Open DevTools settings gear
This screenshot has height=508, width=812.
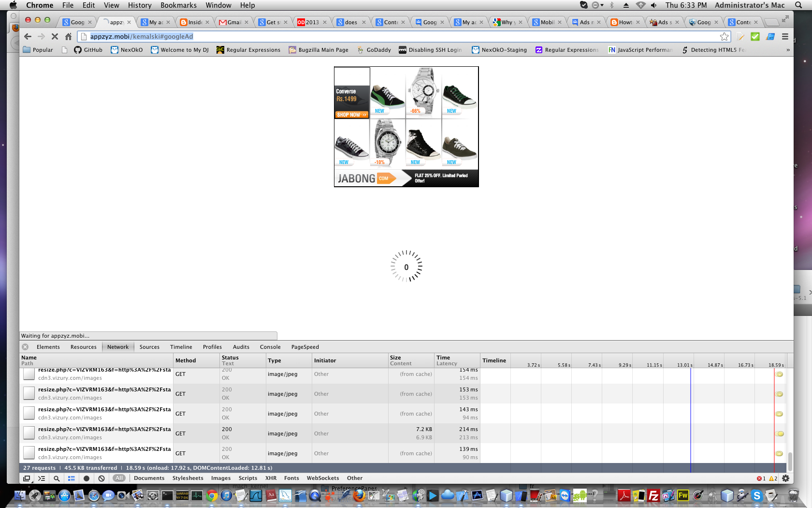pos(785,478)
